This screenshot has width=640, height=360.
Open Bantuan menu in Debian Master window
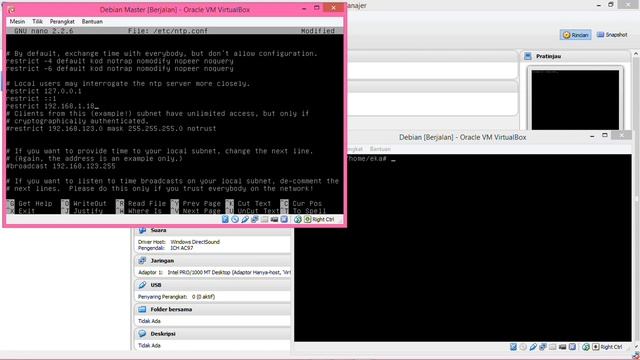(x=92, y=21)
